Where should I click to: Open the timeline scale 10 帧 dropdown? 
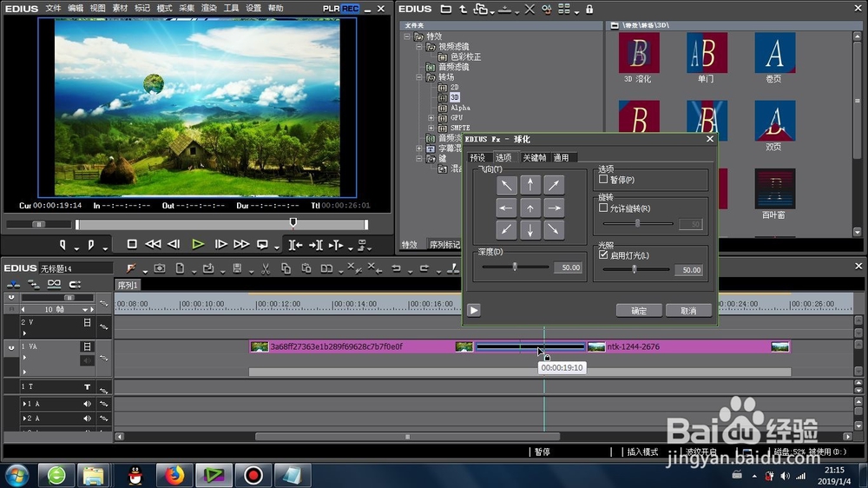(85, 310)
